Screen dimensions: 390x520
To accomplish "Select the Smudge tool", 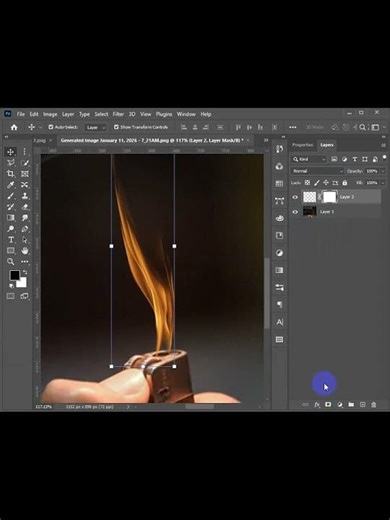I will [24, 218].
